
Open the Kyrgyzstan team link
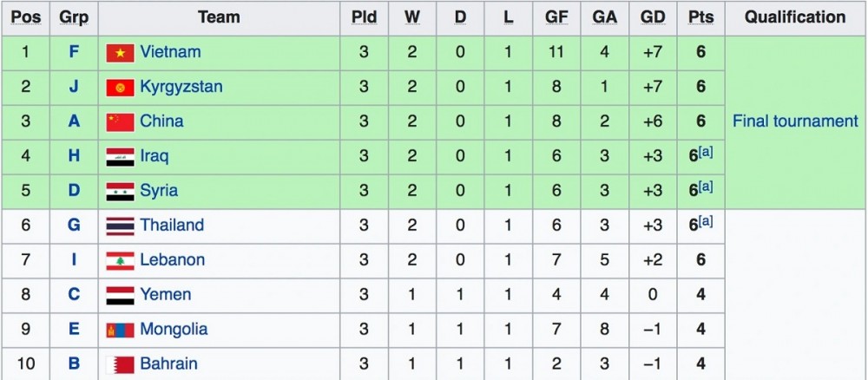click(181, 87)
